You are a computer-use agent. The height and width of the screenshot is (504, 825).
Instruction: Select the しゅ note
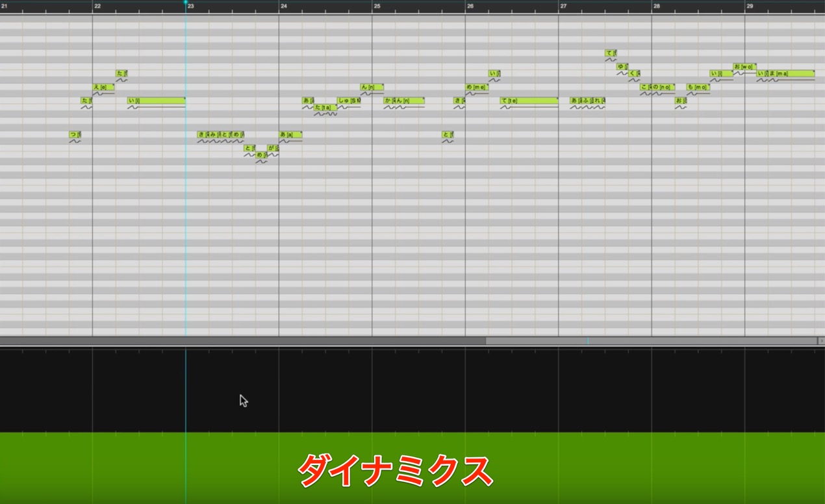pos(349,101)
